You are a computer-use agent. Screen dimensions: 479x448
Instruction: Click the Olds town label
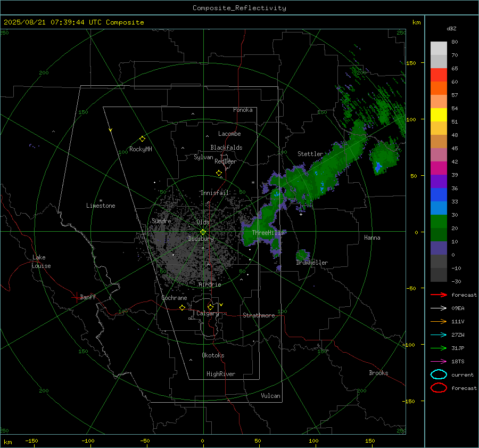[x=203, y=222]
